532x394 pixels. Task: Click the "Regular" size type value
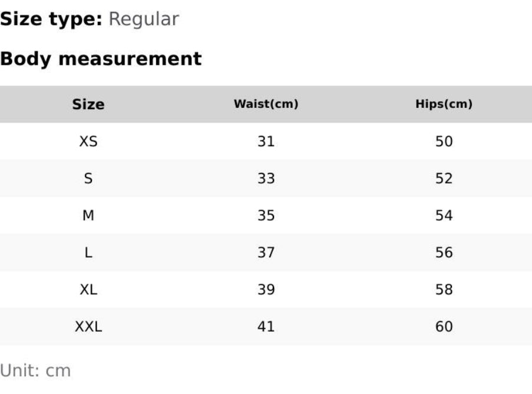pyautogui.click(x=144, y=19)
